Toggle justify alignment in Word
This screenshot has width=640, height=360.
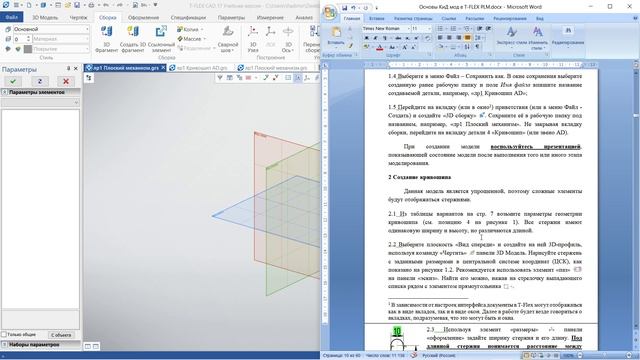(467, 38)
